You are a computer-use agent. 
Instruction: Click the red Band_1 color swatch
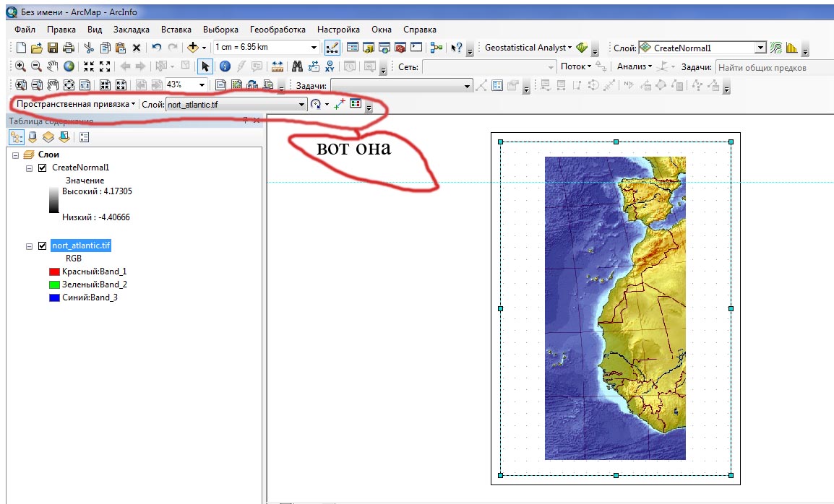tap(53, 271)
